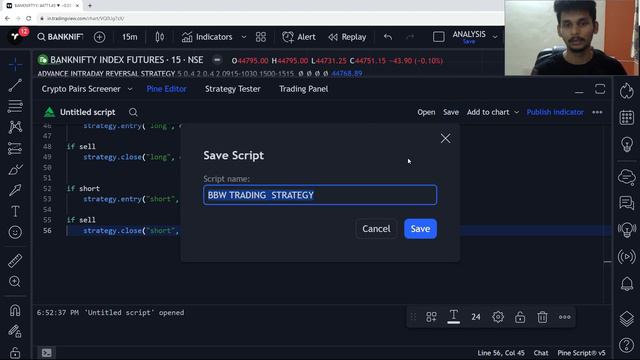Viewport: 640px width, 360px height.
Task: Redo the last chart action
Action: click(x=410, y=37)
